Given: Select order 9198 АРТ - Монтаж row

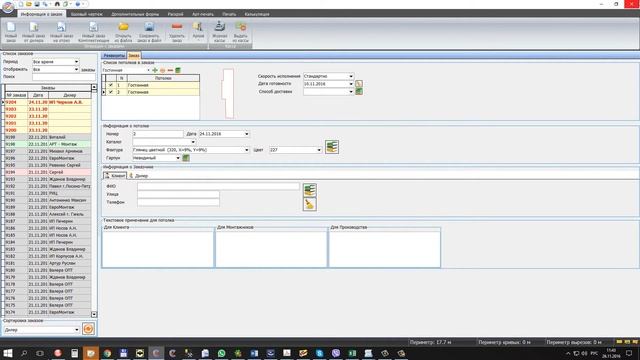Looking at the screenshot, I should pos(48,144).
